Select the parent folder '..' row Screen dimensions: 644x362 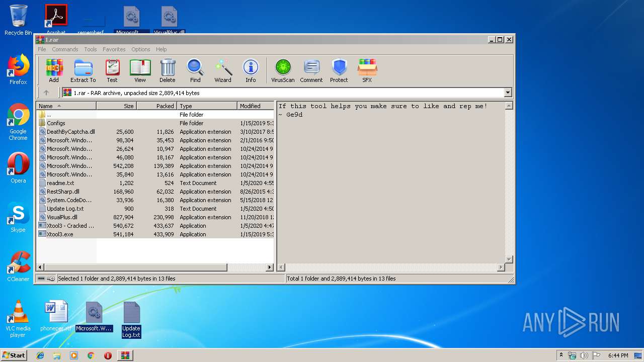point(156,115)
